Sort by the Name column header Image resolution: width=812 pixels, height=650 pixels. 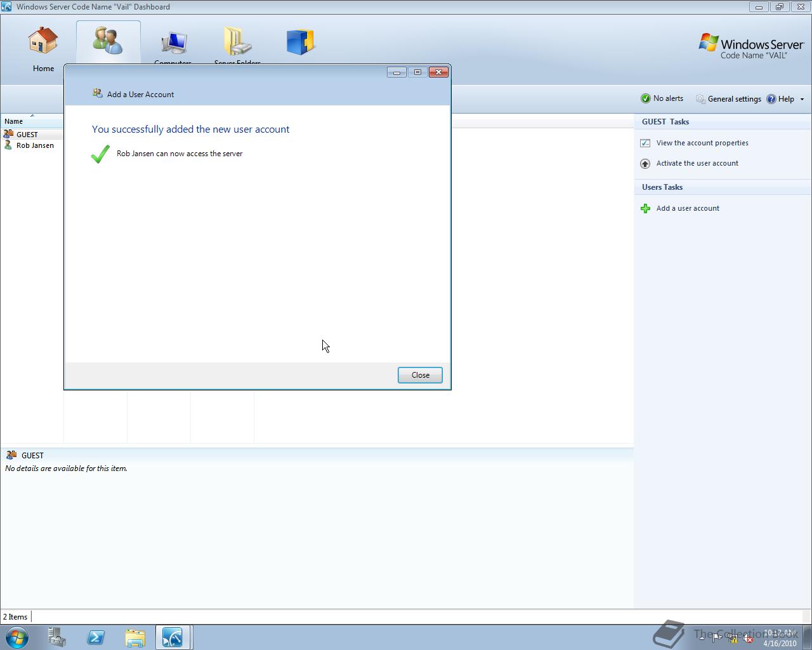32,121
